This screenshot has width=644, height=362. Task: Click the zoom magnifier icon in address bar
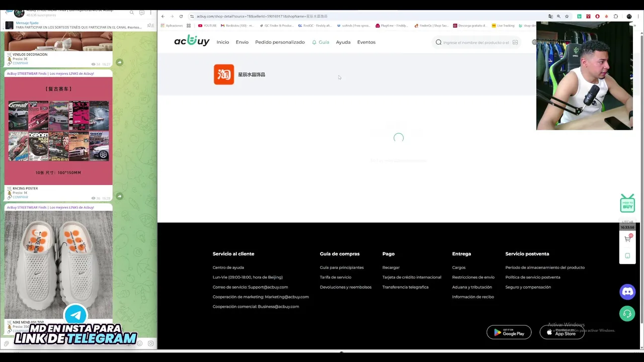(558, 16)
